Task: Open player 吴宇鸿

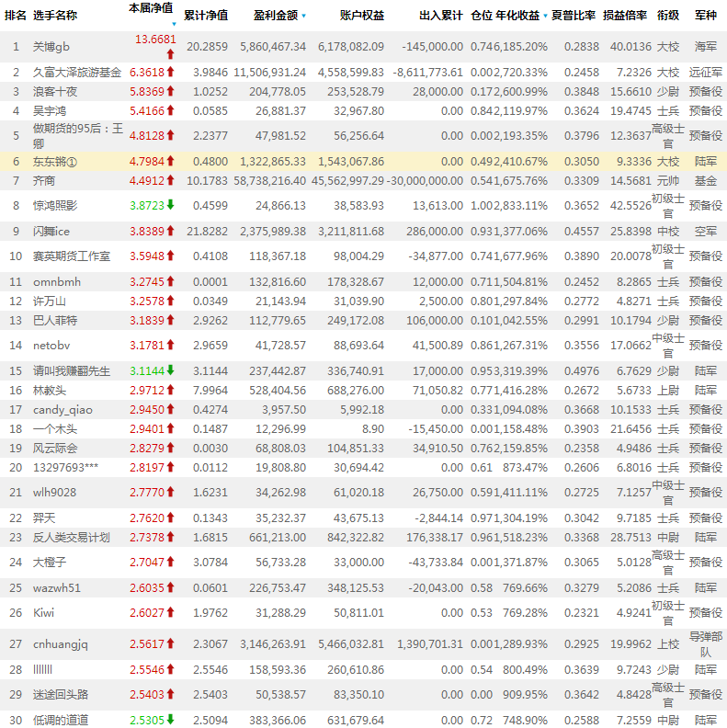Action: [50, 111]
